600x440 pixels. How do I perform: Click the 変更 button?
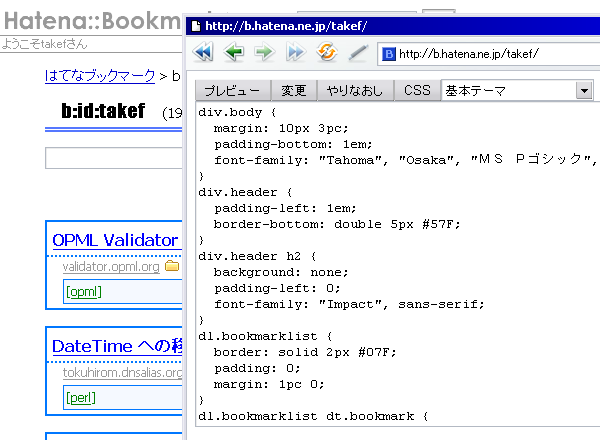[294, 90]
